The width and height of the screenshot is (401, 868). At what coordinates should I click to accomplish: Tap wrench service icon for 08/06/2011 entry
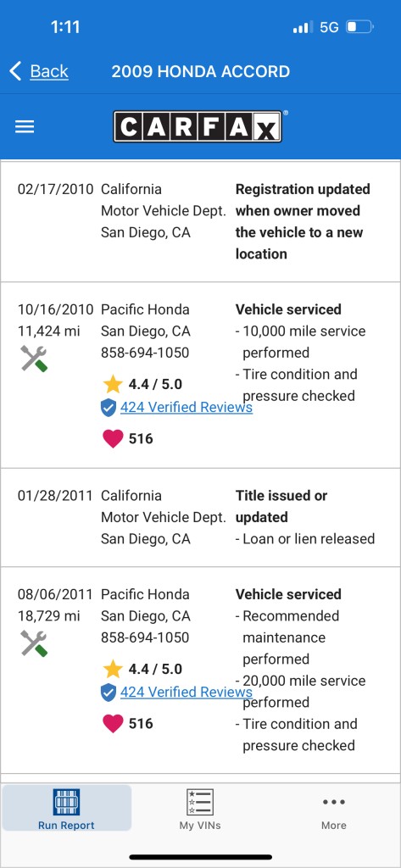tap(35, 643)
